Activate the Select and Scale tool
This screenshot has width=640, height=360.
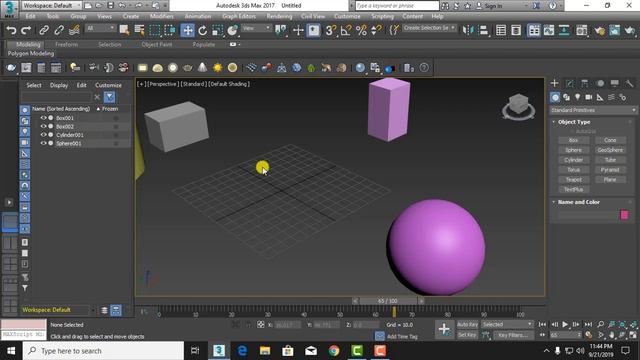[218, 30]
